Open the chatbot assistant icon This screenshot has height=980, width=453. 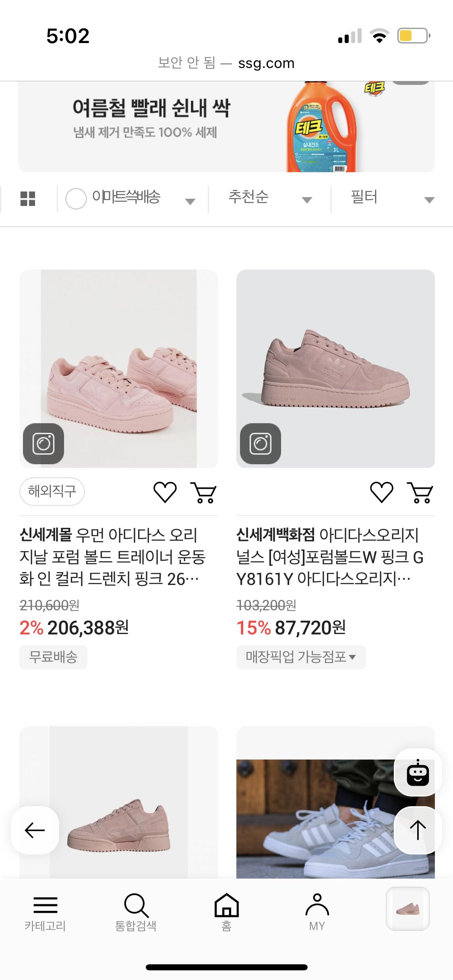point(418,772)
